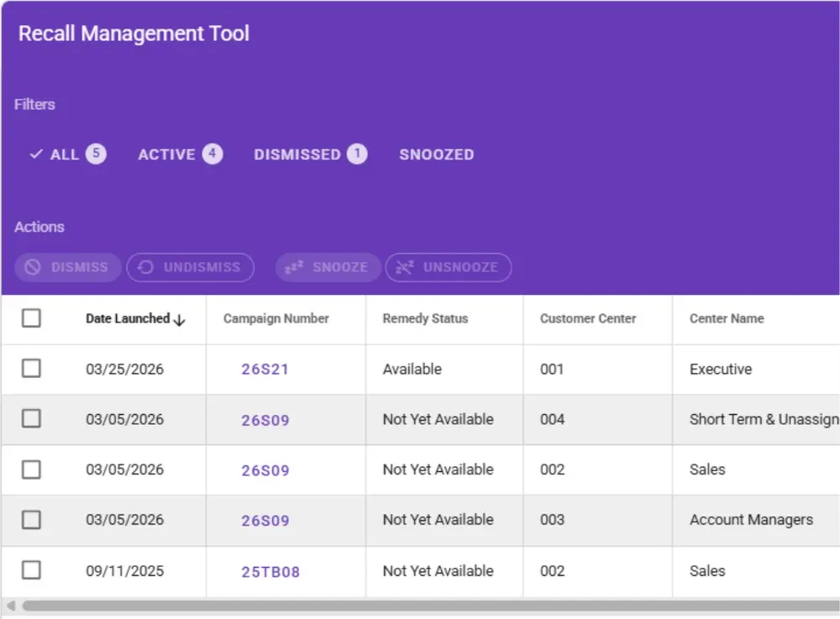The image size is (840, 619).
Task: Tick the checkbox for 26S09 Sales row
Action: click(x=31, y=469)
